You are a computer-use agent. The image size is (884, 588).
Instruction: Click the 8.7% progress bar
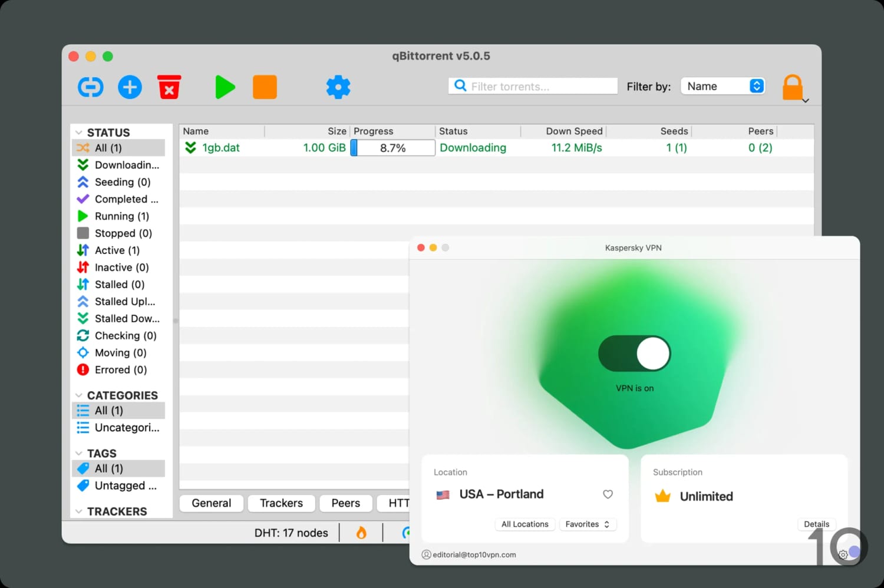pyautogui.click(x=392, y=148)
